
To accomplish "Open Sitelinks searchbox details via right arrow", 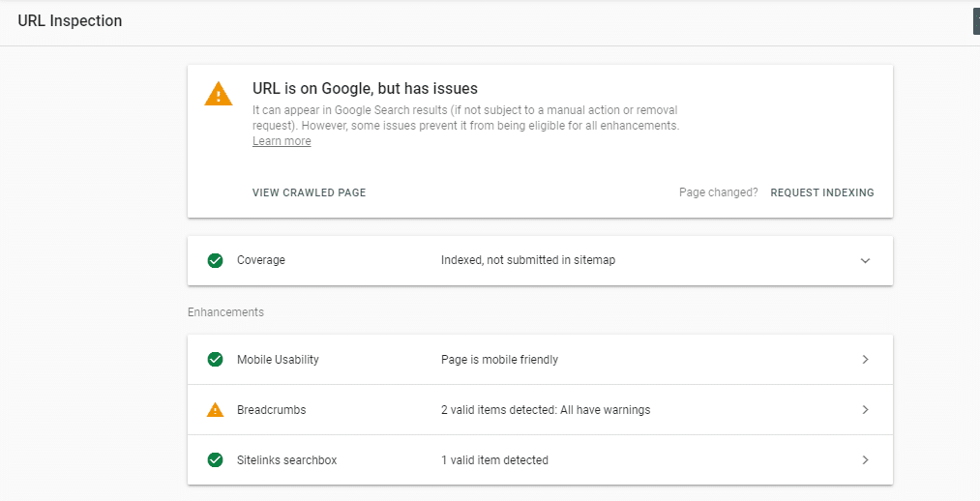I will [865, 460].
